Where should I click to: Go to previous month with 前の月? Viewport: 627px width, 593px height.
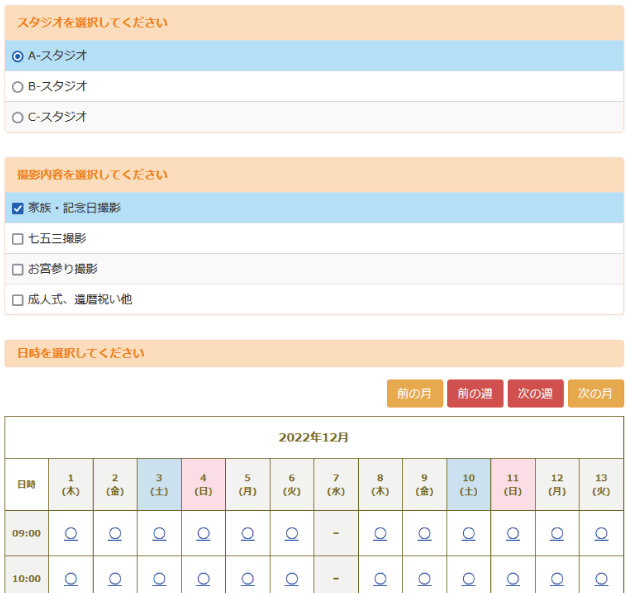pos(414,394)
